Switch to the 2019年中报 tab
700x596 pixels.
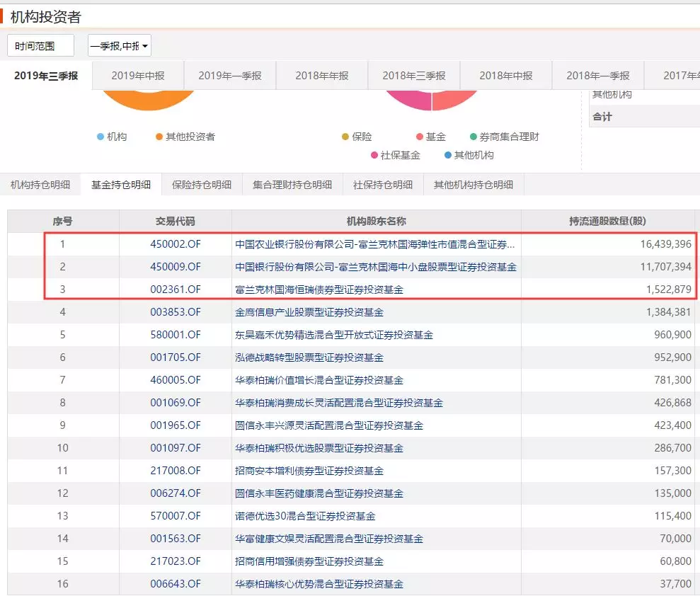point(138,76)
